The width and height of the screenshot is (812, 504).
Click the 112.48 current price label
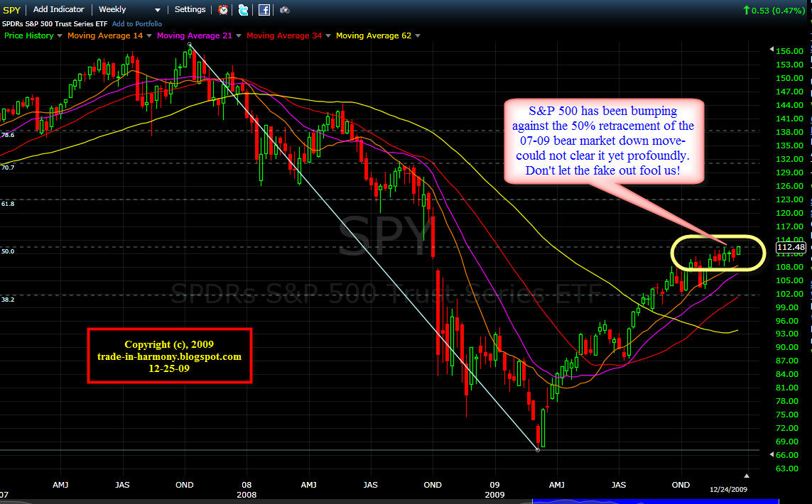pos(791,247)
